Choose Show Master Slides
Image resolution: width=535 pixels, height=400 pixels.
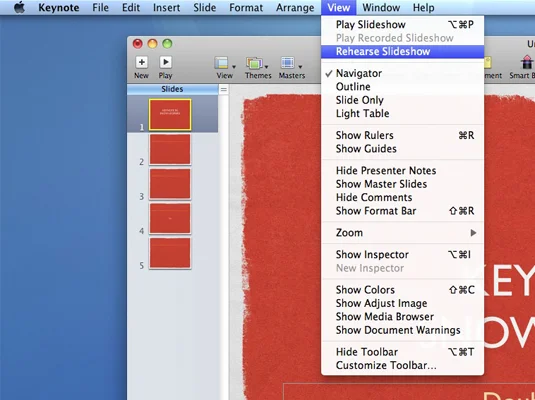click(x=403, y=184)
